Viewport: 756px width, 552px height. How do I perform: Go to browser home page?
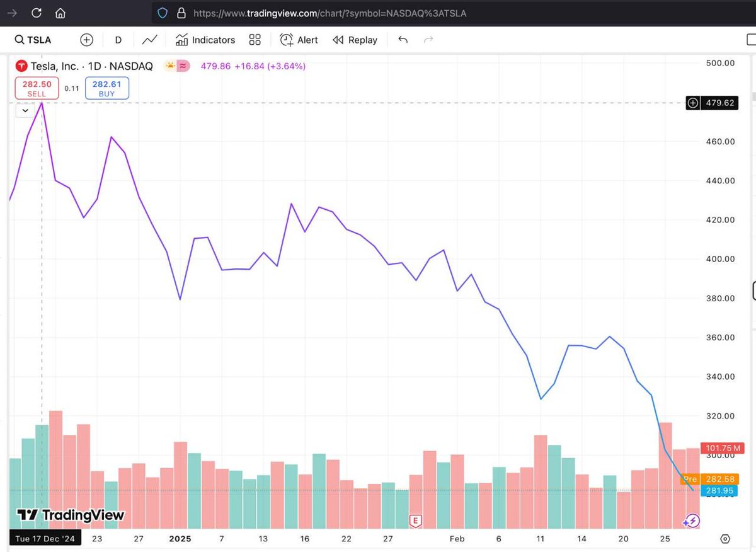pyautogui.click(x=60, y=13)
